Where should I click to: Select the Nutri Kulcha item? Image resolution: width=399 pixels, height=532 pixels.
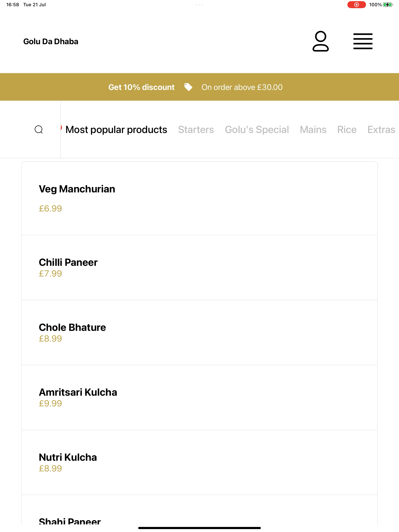(x=199, y=462)
